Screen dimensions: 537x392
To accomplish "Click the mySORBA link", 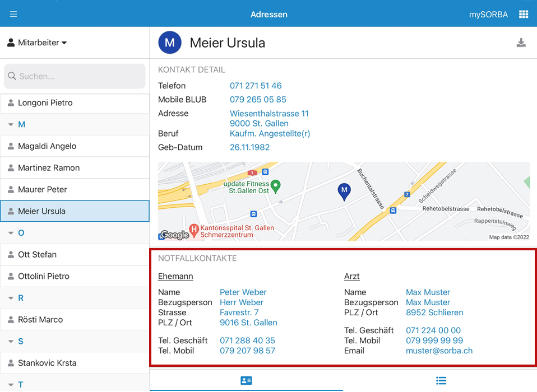I will pos(488,15).
